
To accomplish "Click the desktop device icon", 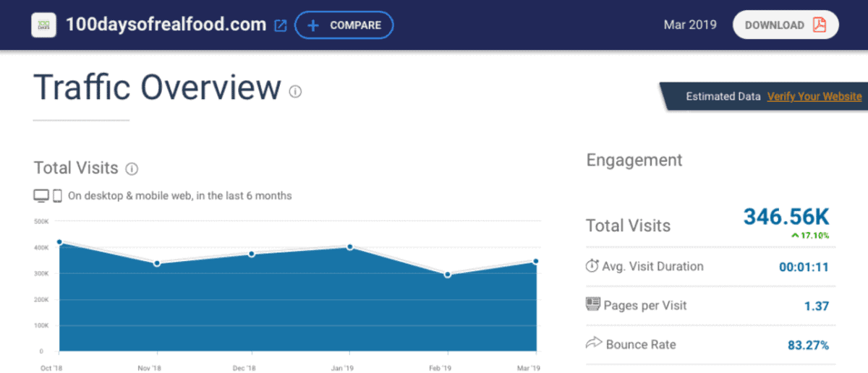I will coord(41,196).
